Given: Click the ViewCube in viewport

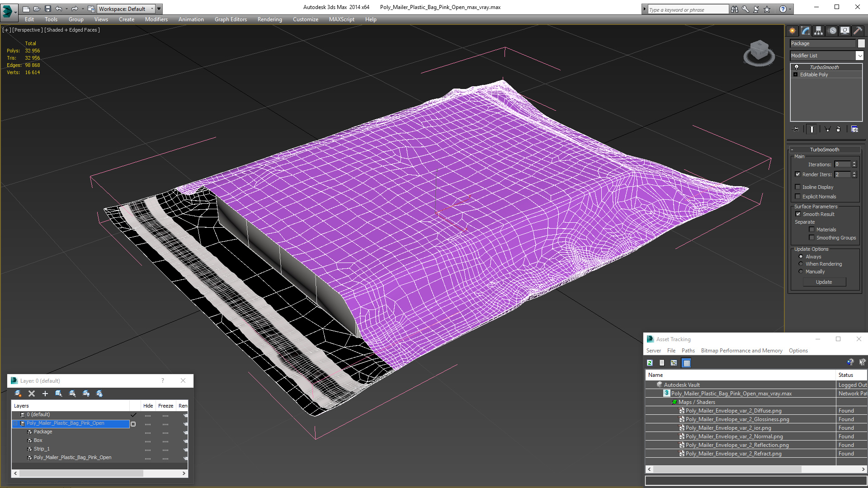Looking at the screenshot, I should pyautogui.click(x=759, y=53).
